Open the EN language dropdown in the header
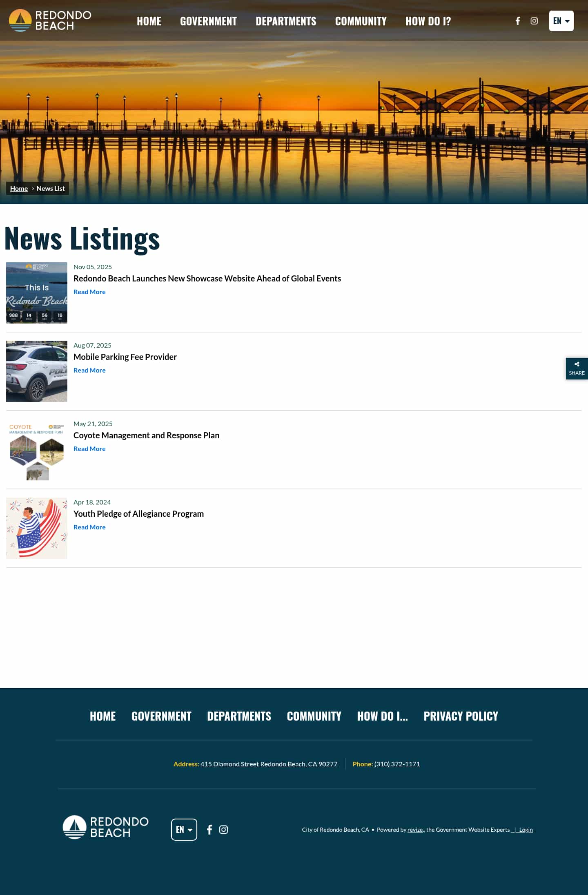The width and height of the screenshot is (588, 895). coord(561,21)
